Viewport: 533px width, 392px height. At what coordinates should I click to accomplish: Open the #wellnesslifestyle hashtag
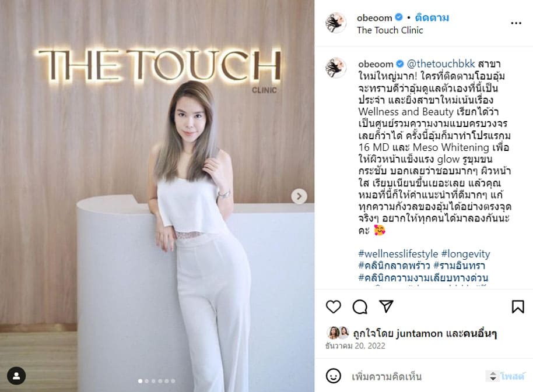point(398,254)
